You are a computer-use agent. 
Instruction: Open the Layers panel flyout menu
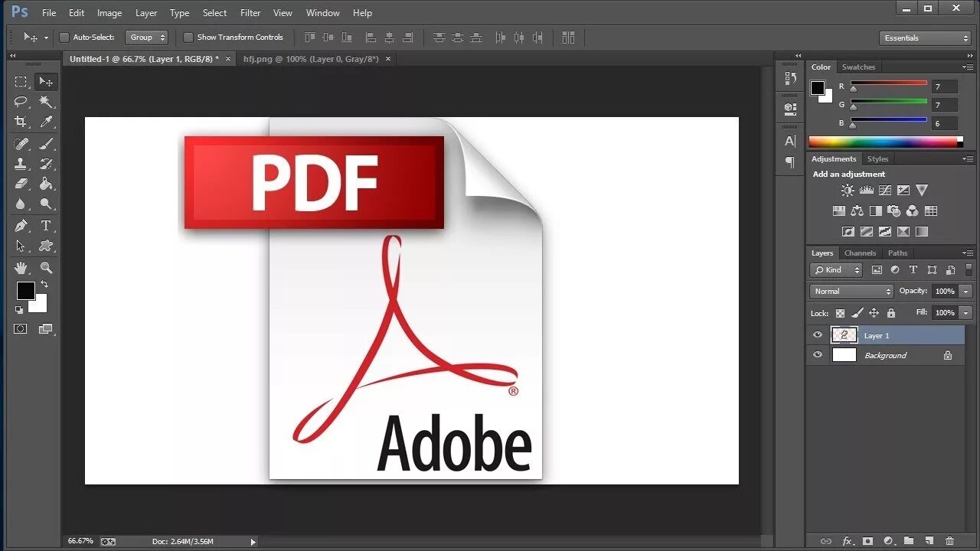coord(969,253)
